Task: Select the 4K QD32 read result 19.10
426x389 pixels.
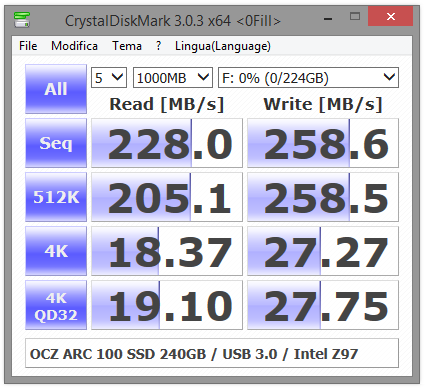Action: [167, 305]
